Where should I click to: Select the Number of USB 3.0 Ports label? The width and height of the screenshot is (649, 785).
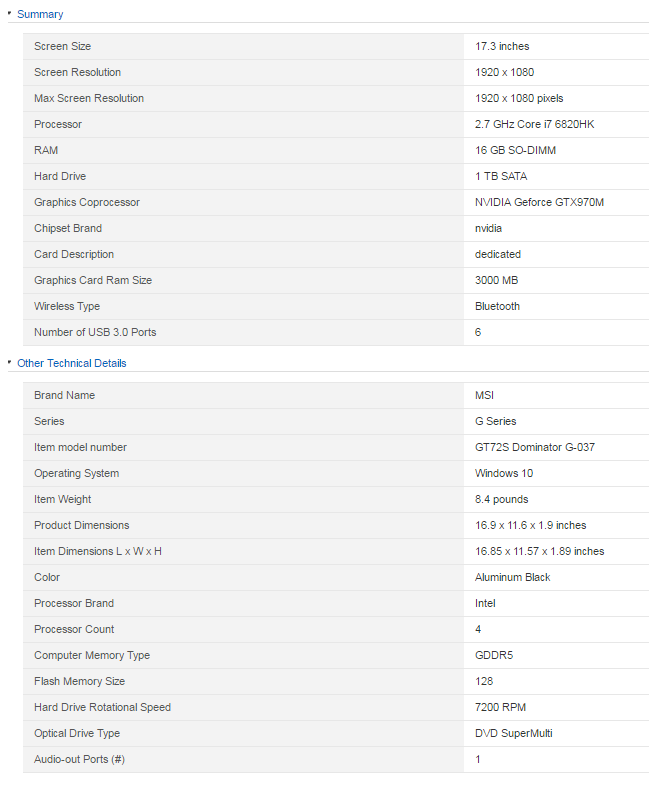click(x=95, y=332)
